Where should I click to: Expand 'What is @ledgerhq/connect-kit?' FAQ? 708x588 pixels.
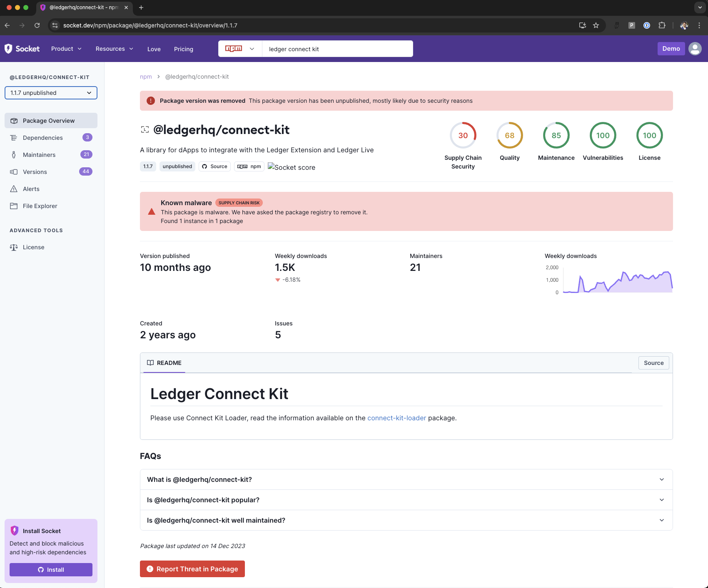pos(406,479)
